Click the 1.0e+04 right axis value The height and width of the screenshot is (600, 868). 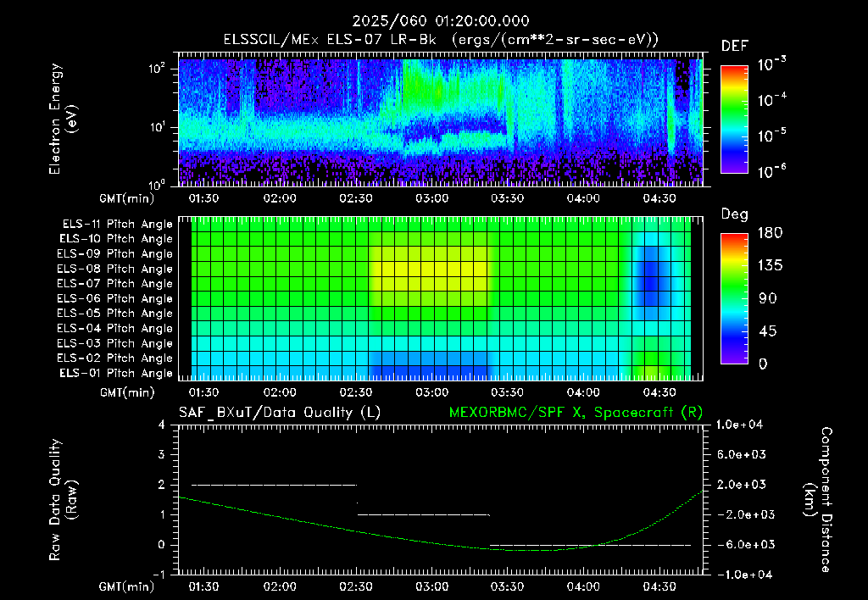pos(739,425)
